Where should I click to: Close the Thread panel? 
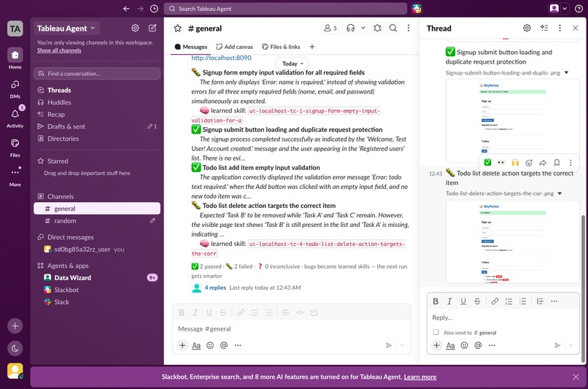(576, 28)
